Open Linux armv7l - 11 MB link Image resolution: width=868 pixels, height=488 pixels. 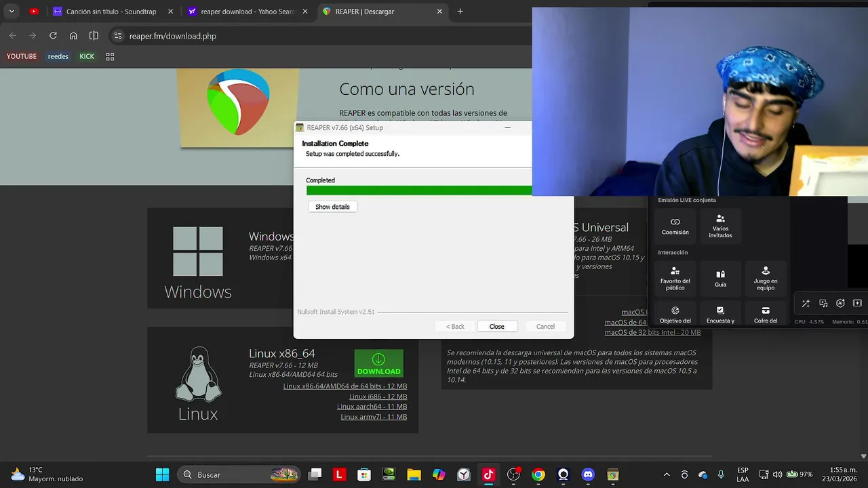point(374,417)
